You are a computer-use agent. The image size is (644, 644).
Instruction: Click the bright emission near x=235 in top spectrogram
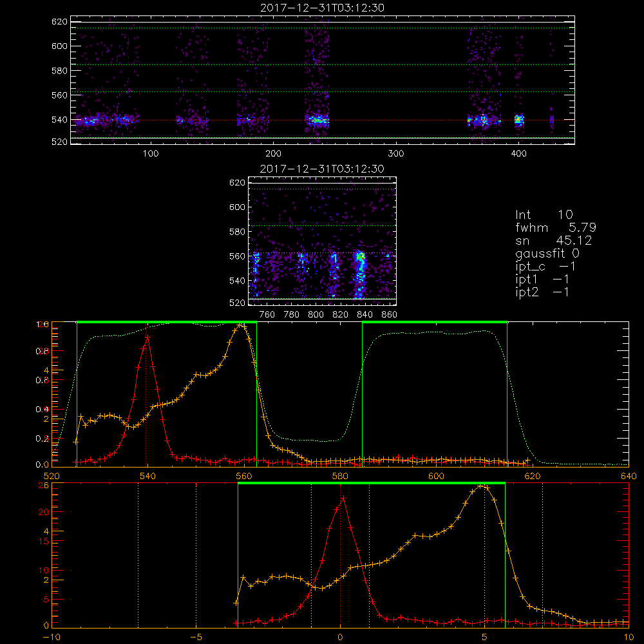point(317,120)
